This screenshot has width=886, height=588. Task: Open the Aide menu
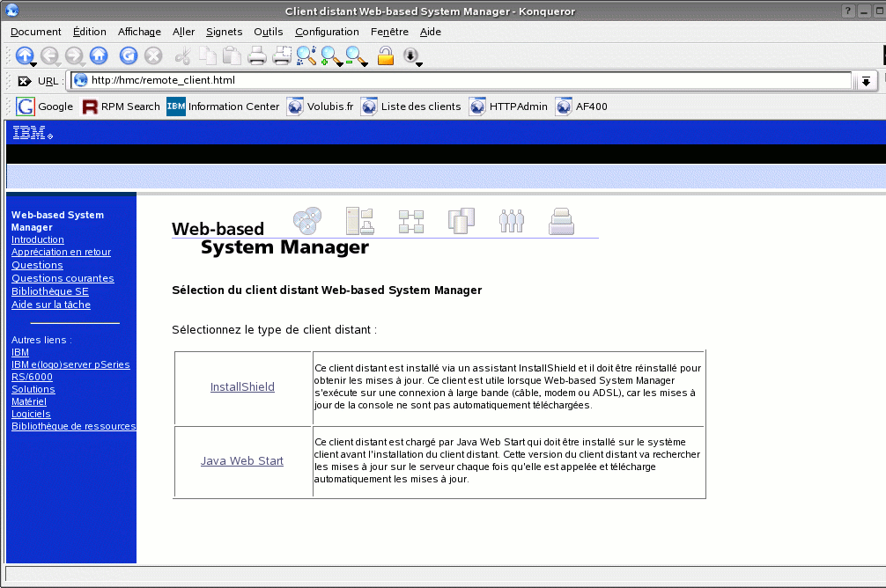pyautogui.click(x=430, y=32)
